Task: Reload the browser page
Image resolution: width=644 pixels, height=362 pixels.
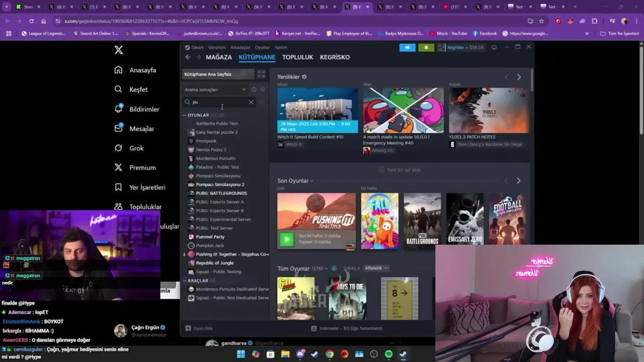Action: [x=31, y=21]
